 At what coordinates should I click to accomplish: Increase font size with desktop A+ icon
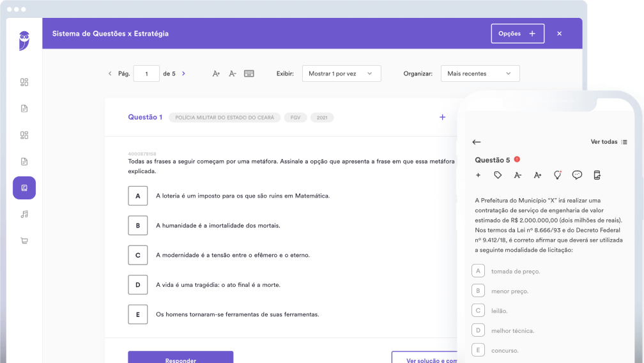pyautogui.click(x=216, y=73)
